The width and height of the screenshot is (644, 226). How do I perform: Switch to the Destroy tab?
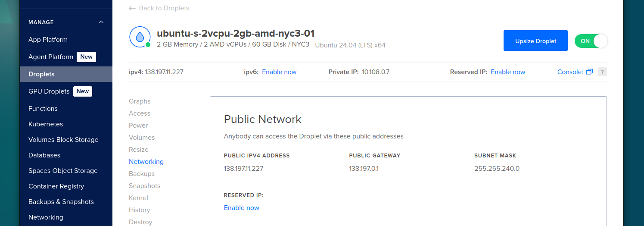pyautogui.click(x=140, y=222)
